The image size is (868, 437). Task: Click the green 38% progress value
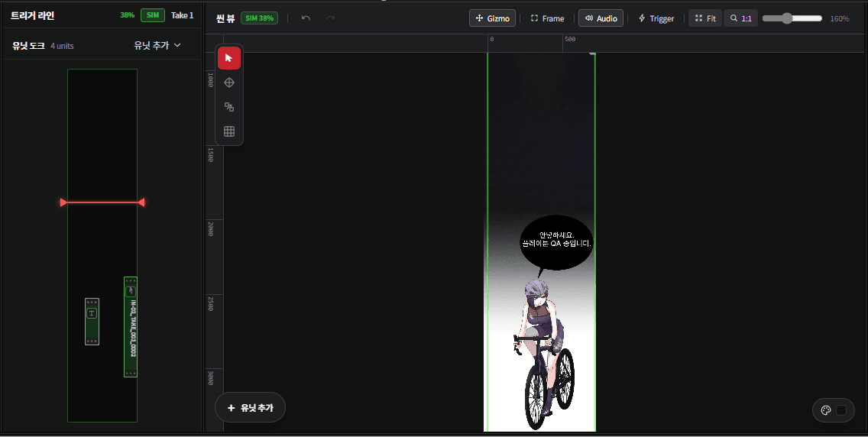(128, 15)
